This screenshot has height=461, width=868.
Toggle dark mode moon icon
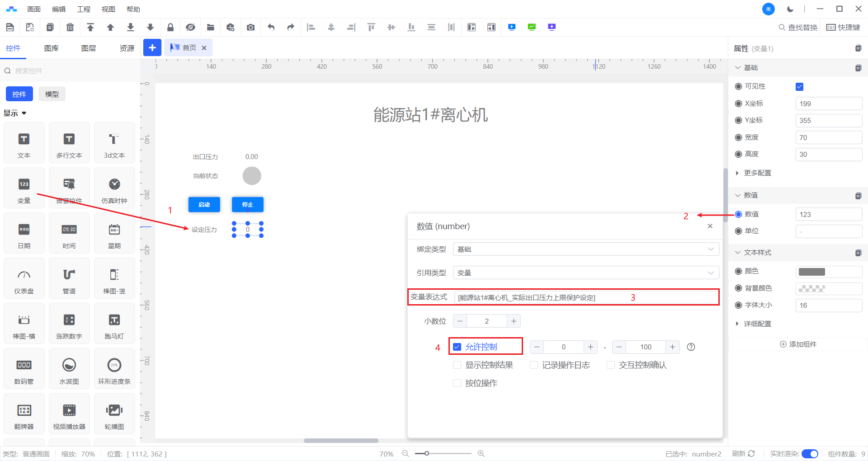pyautogui.click(x=790, y=9)
